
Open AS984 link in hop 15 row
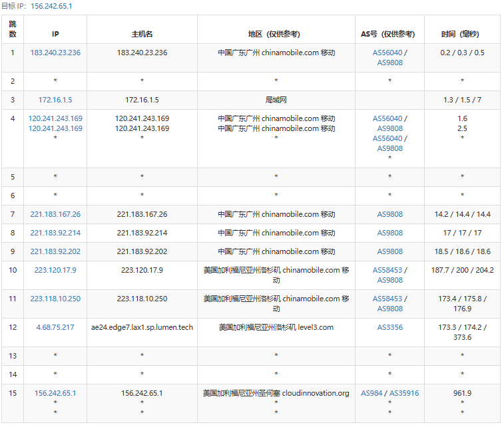tap(372, 393)
